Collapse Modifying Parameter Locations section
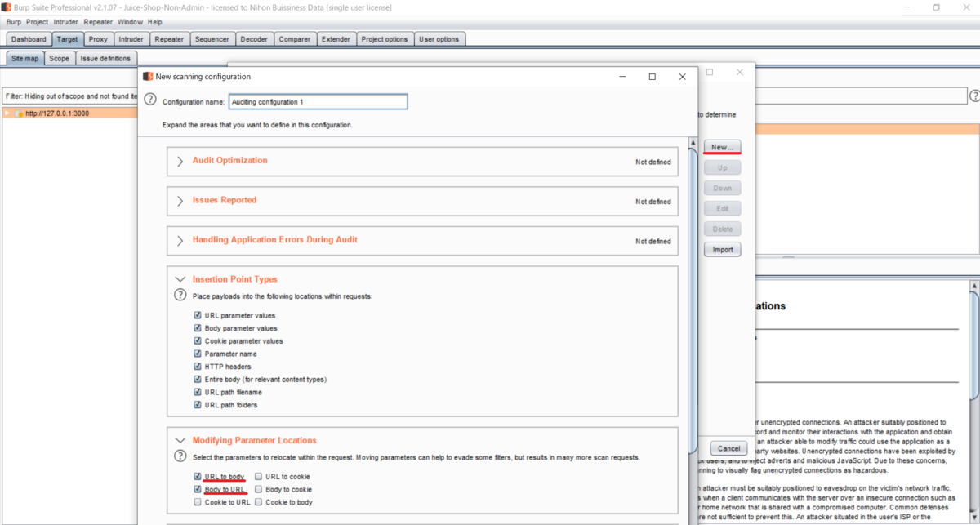The image size is (980, 525). pos(180,440)
